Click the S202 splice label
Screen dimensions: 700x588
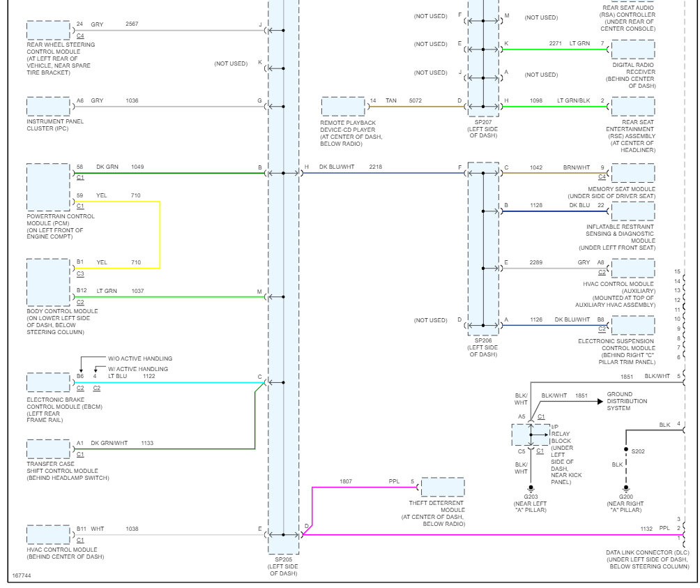(x=638, y=451)
